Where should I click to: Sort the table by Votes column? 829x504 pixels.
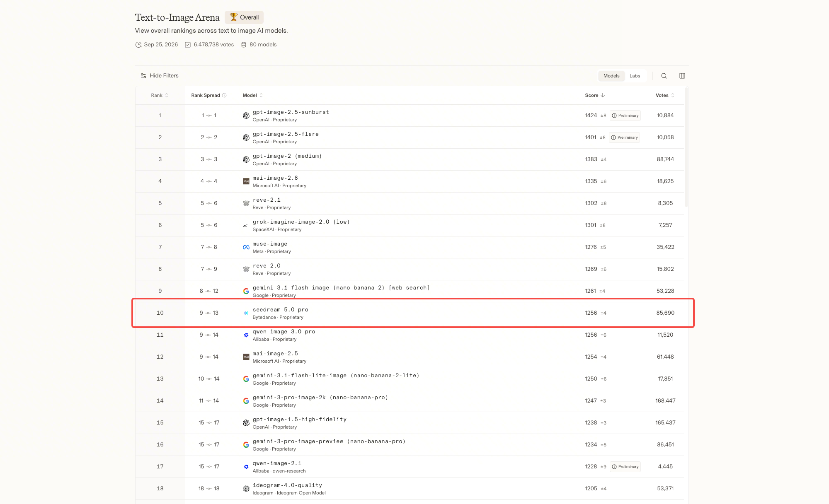[x=665, y=95]
